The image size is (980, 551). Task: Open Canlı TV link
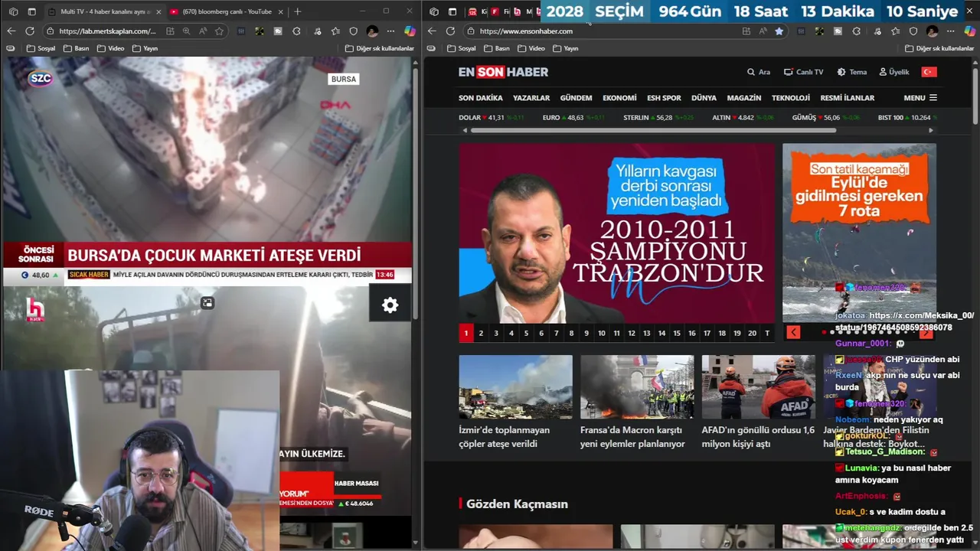(x=803, y=72)
